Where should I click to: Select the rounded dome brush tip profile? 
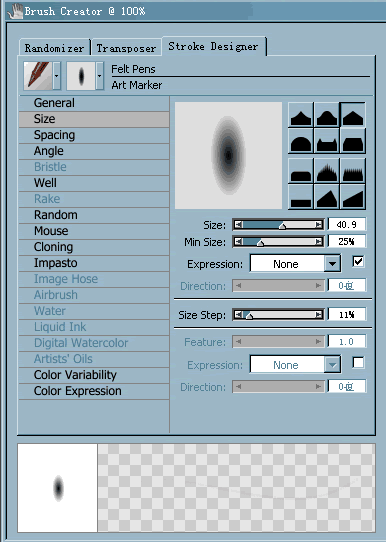pyautogui.click(x=301, y=141)
